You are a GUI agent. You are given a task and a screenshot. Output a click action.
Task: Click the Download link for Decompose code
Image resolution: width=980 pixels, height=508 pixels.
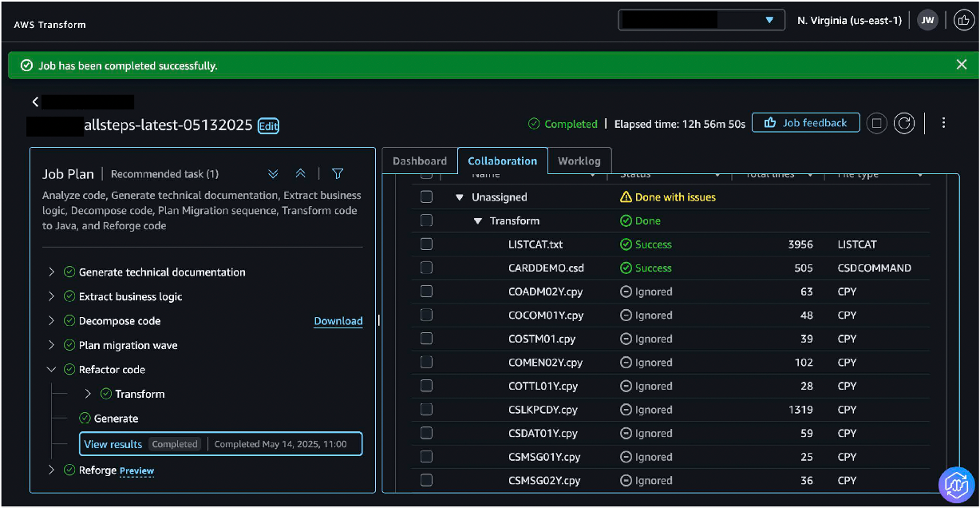pos(338,321)
